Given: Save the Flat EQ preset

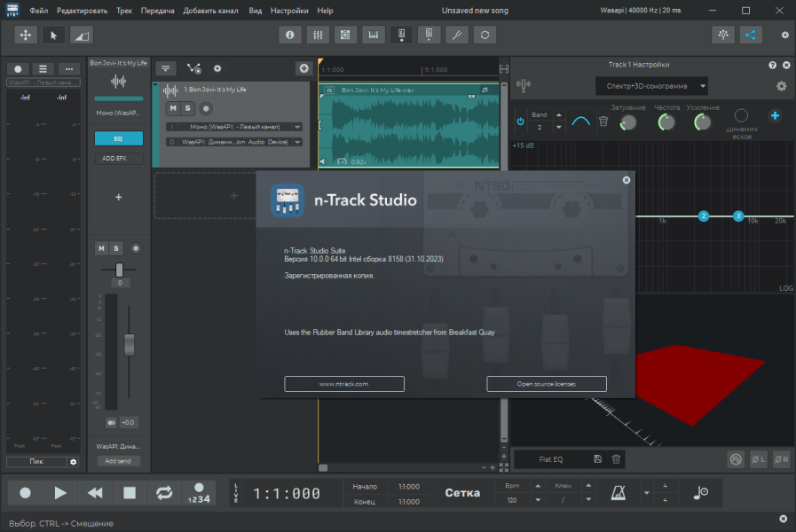Looking at the screenshot, I should click(x=597, y=459).
